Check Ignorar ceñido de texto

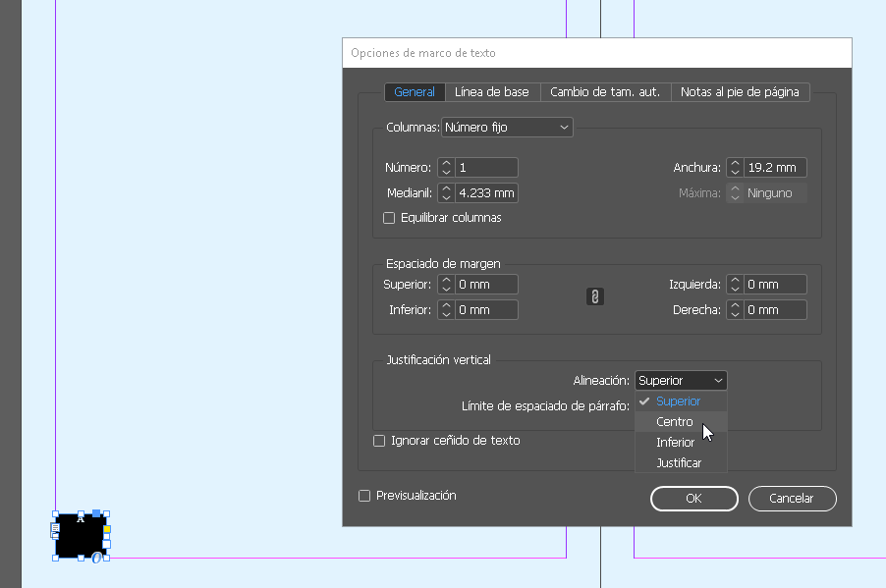(x=379, y=441)
